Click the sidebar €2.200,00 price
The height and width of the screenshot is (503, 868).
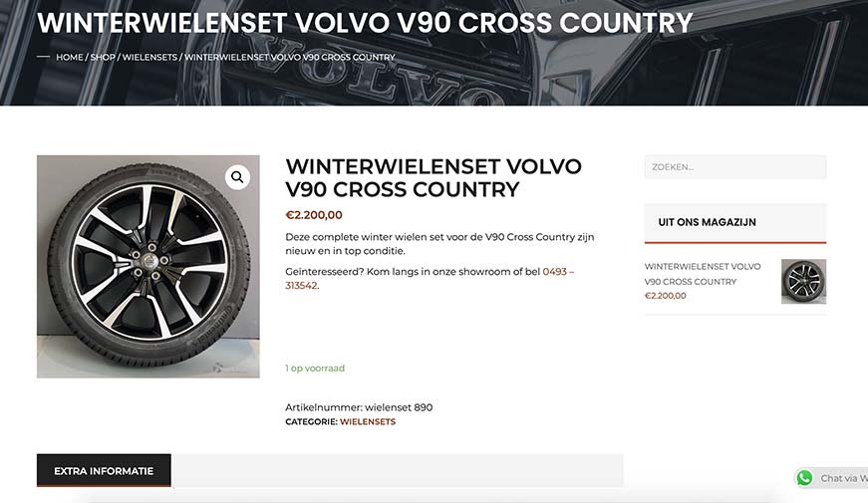(x=666, y=296)
